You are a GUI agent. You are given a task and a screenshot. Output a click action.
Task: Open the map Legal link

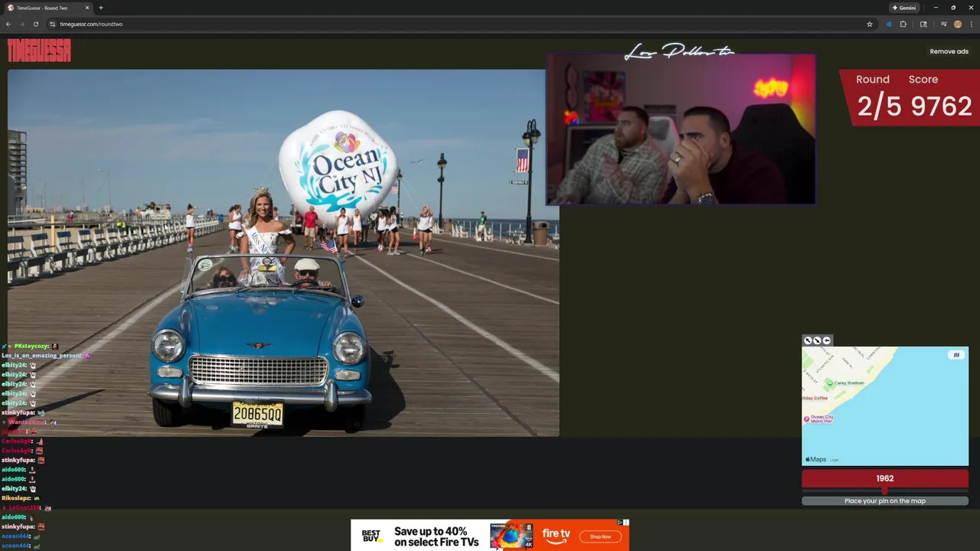click(x=835, y=460)
